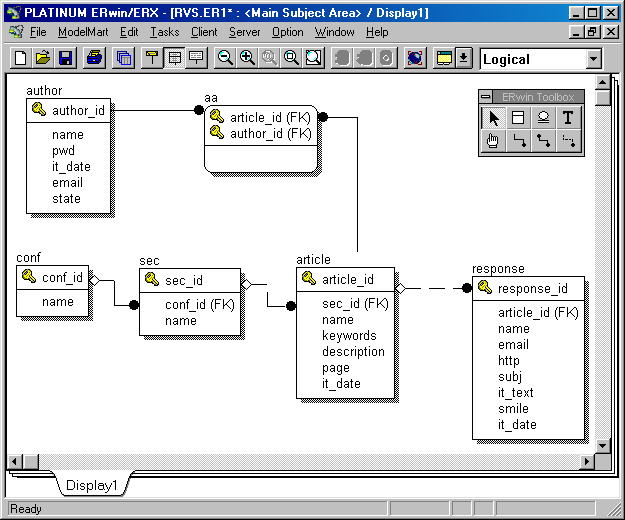The image size is (625, 520).
Task: Toggle attribute level display icon
Action: [x=174, y=58]
